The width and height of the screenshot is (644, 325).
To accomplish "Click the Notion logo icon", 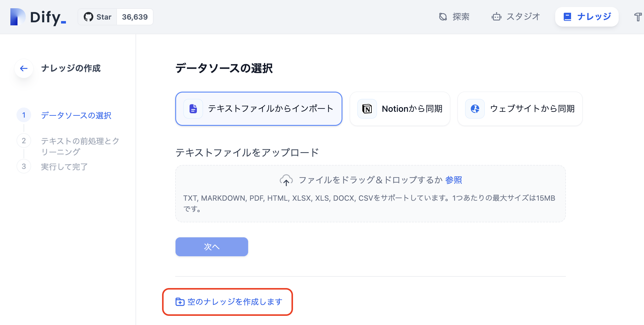I will tap(367, 109).
